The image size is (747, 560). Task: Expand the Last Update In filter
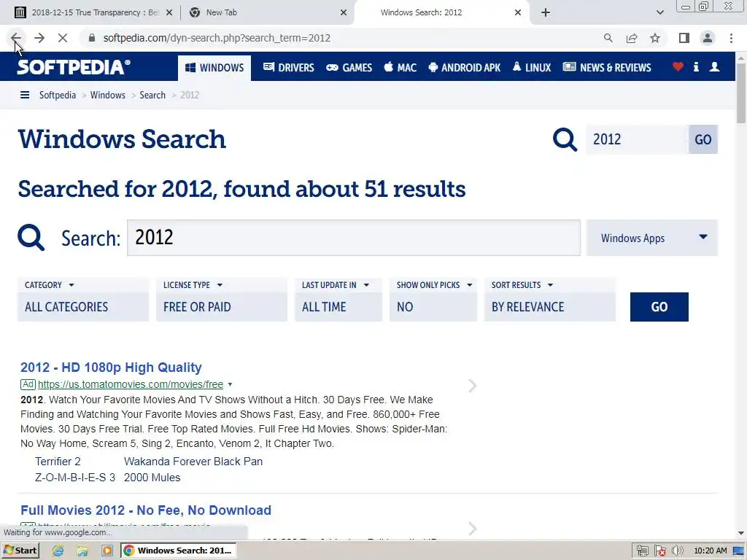coord(338,300)
